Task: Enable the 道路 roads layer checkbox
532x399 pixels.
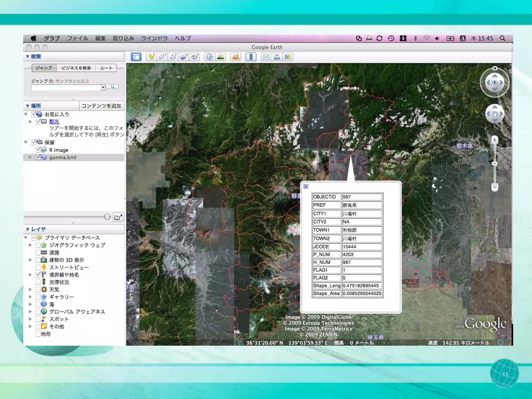Action: (38, 252)
